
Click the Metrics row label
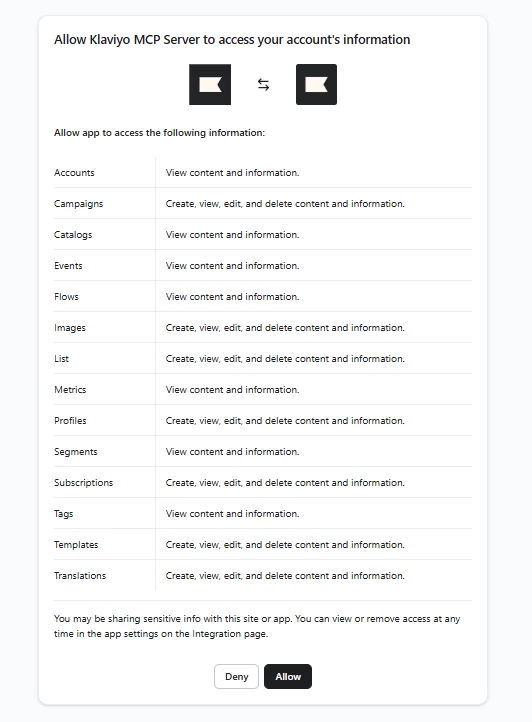tap(70, 390)
